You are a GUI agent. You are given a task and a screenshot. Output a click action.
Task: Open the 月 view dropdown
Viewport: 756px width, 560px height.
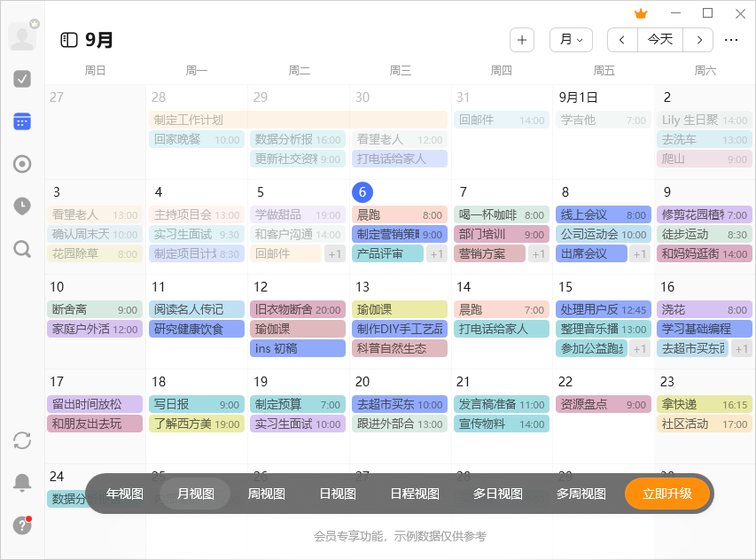(x=572, y=40)
